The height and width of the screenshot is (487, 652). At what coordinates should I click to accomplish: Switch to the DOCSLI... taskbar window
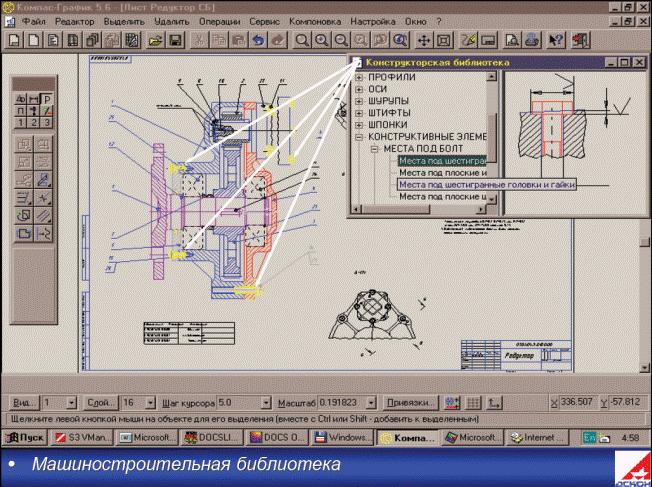212,438
